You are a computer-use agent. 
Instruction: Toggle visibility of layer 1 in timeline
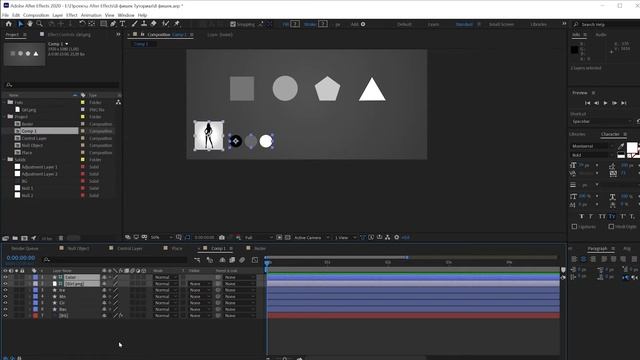[5, 277]
